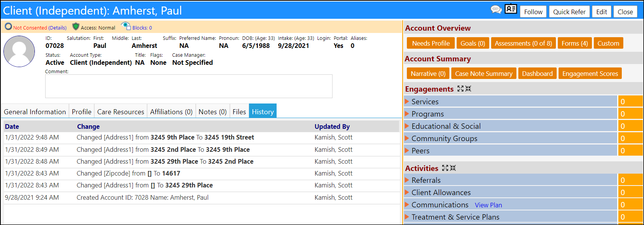
Task: Click the Change column header
Action: pyautogui.click(x=88, y=126)
